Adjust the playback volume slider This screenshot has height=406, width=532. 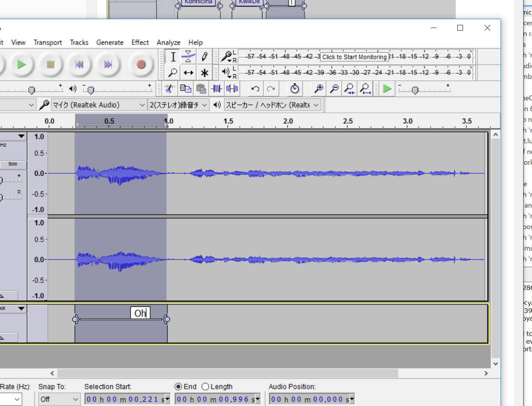91,90
